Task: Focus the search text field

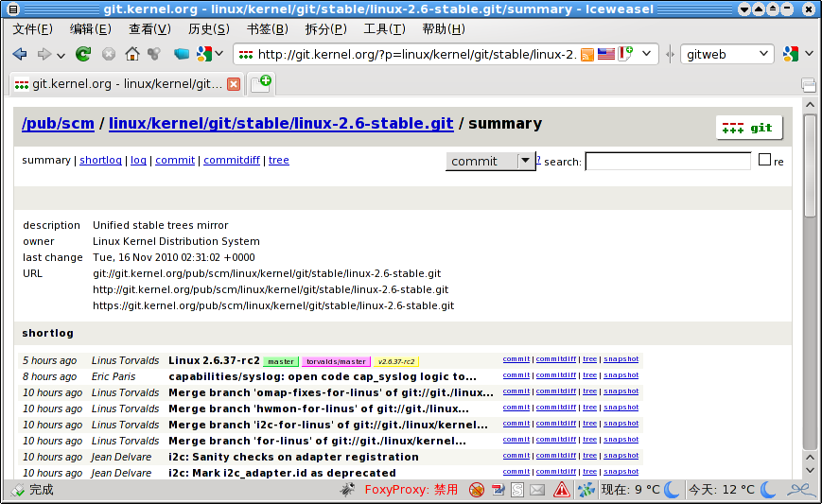Action: (668, 161)
